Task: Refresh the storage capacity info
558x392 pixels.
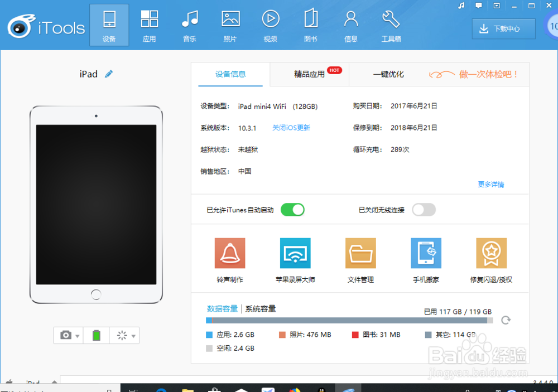Action: pos(506,320)
